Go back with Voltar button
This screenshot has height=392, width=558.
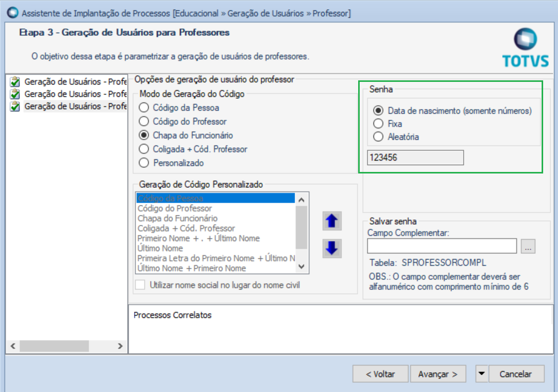(x=380, y=374)
